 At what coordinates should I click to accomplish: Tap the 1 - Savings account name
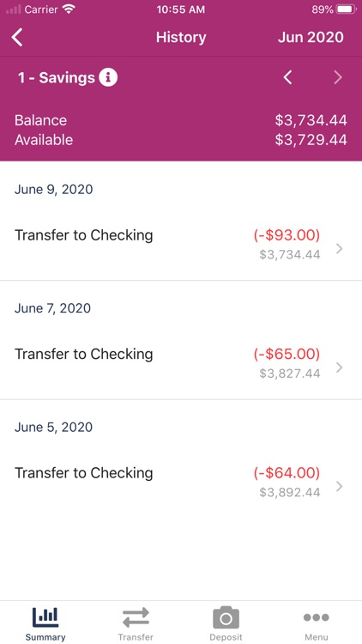click(57, 77)
